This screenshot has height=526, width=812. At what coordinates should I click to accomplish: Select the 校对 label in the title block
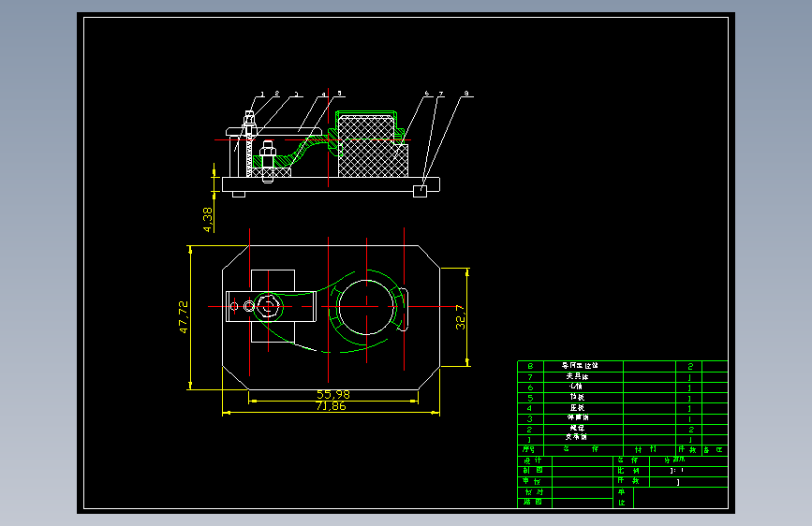535,492
